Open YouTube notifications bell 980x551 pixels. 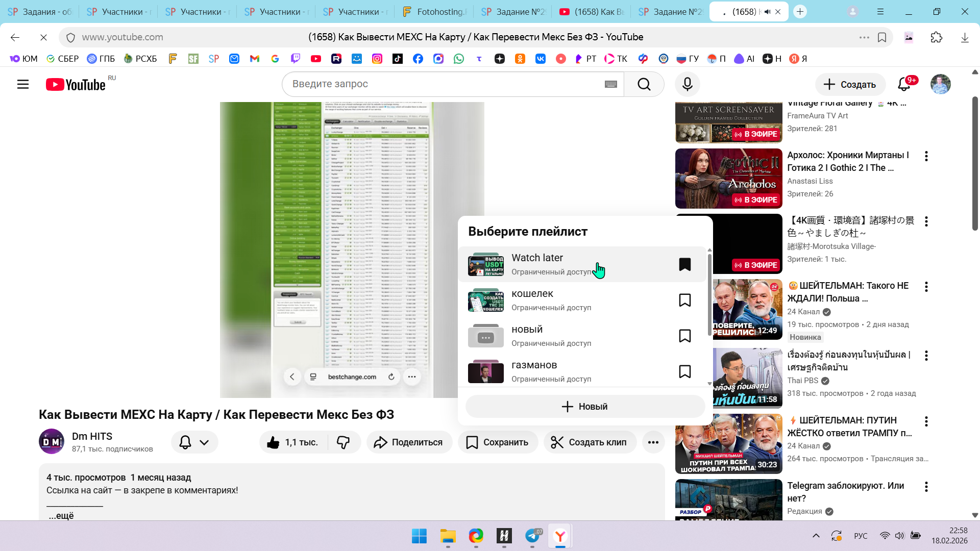point(904,84)
